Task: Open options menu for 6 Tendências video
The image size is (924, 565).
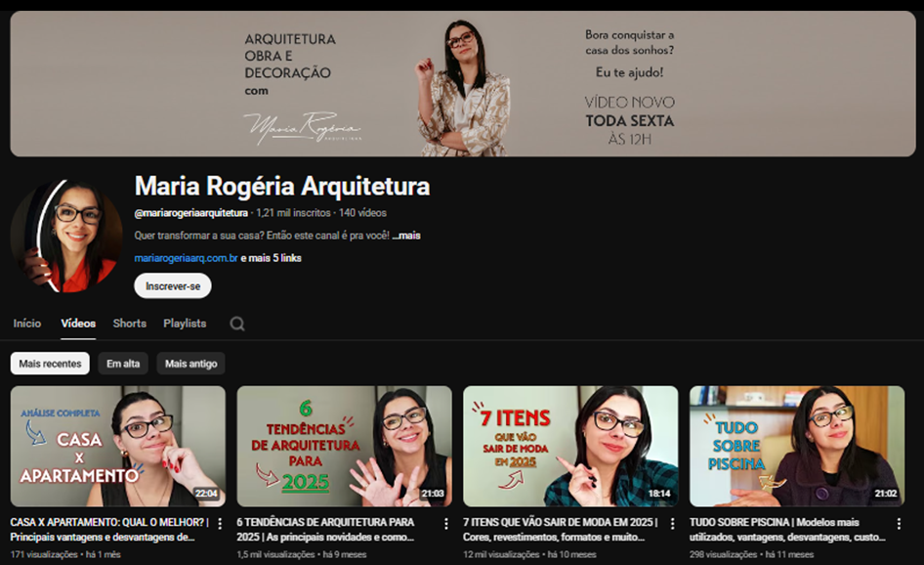Action: tap(446, 524)
